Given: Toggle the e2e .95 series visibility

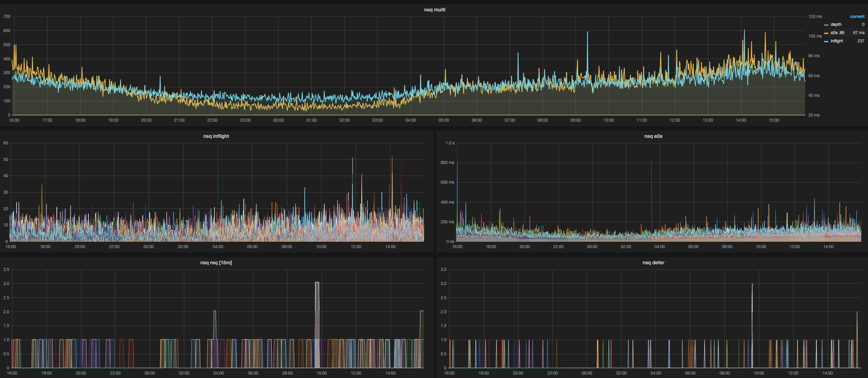Looking at the screenshot, I should pos(837,33).
